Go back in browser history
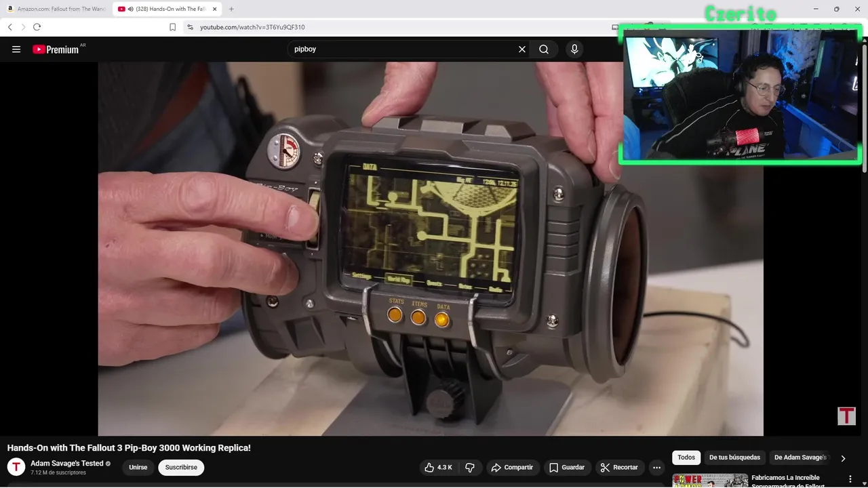 [x=10, y=27]
